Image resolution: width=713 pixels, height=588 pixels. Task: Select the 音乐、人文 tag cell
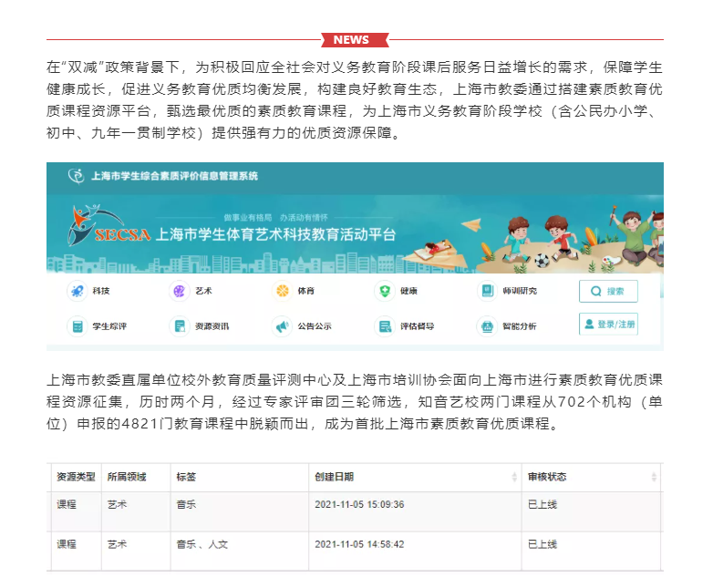(240, 551)
